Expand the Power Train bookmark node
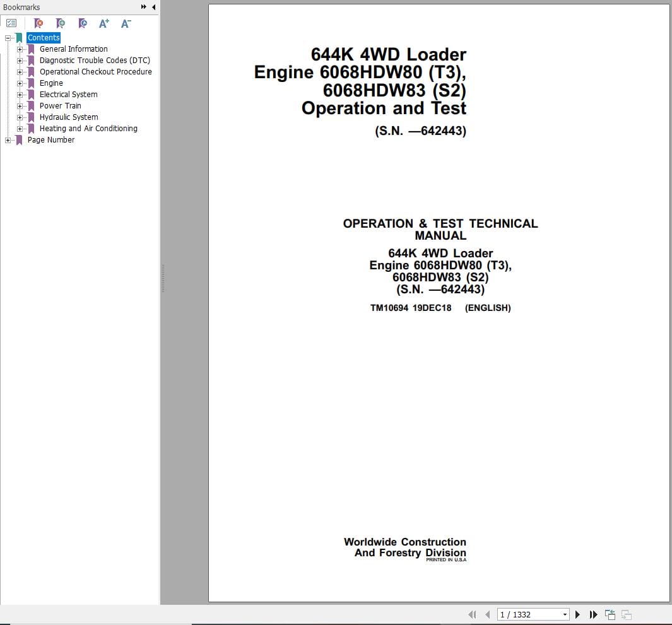This screenshot has height=625, width=672. 20,106
